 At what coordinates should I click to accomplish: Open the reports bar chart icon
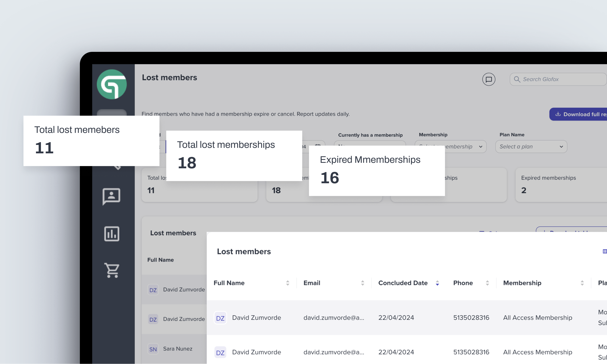(x=112, y=234)
